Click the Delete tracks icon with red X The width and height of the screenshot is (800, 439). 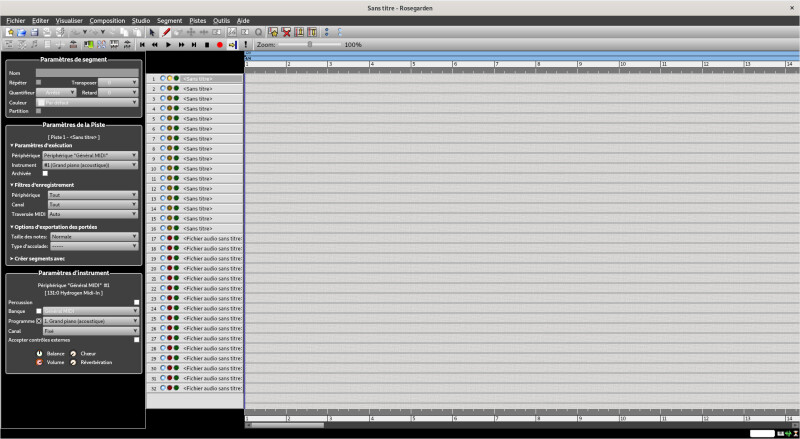pos(286,32)
